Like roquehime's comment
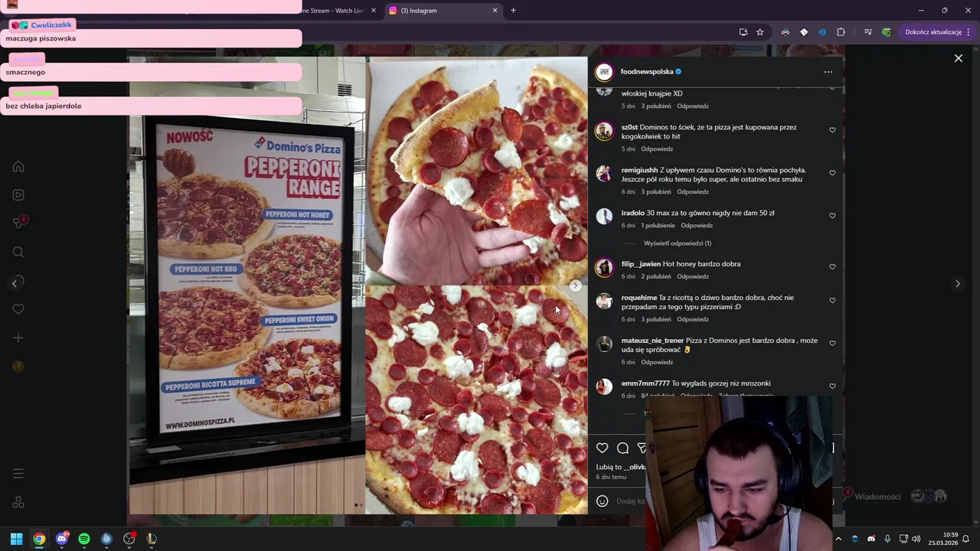Screen dimensions: 980x551 point(832,301)
